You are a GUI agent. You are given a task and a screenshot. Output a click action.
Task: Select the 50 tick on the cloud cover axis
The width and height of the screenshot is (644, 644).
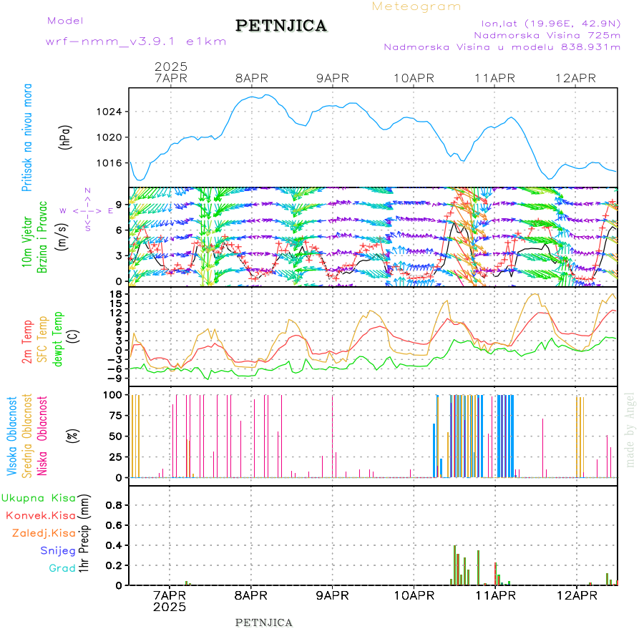(116, 436)
